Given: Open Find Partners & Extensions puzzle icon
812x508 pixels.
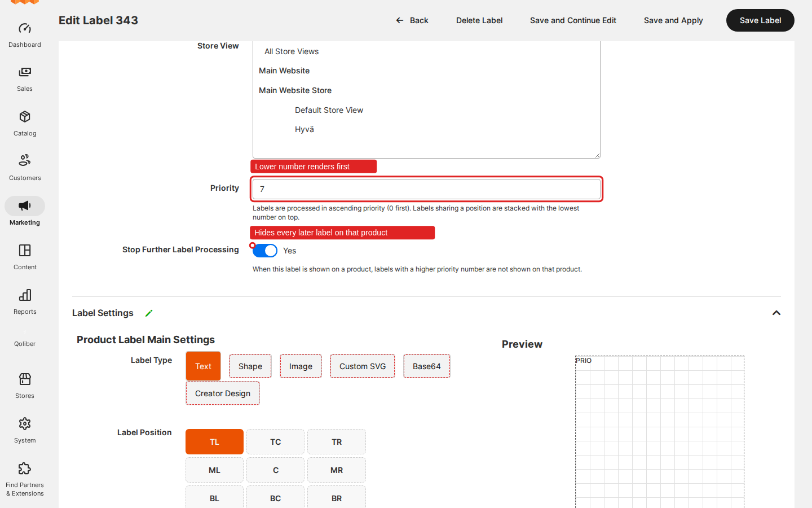Looking at the screenshot, I should (25, 468).
